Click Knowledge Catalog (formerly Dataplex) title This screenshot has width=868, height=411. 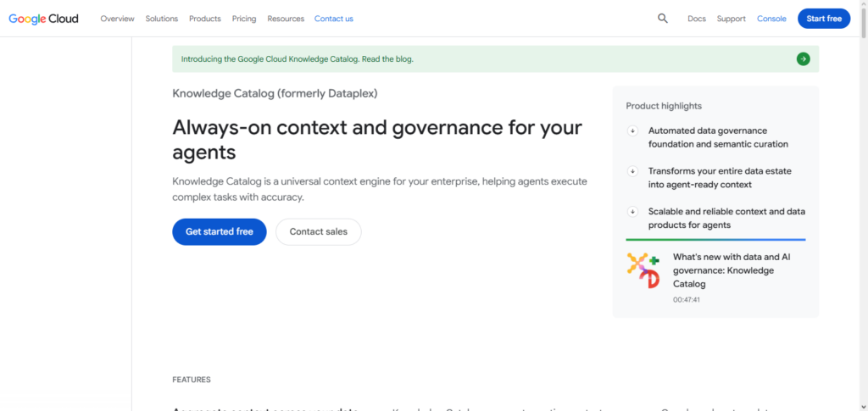(x=275, y=93)
